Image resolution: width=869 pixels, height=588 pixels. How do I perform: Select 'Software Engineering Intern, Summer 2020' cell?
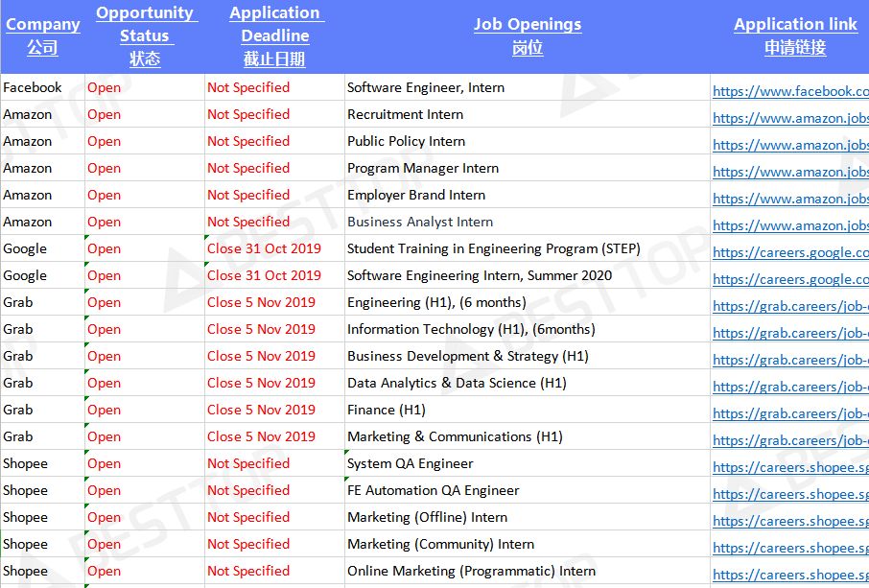(x=527, y=275)
